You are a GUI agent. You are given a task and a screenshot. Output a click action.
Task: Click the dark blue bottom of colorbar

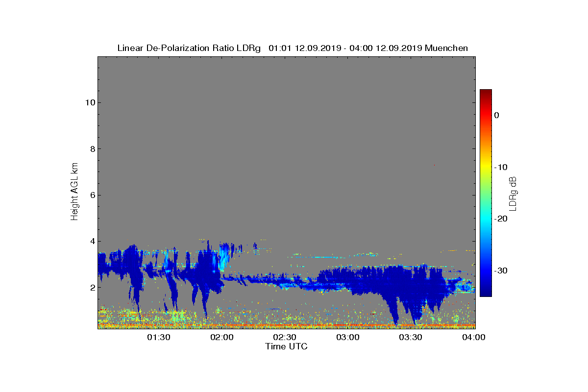486,293
